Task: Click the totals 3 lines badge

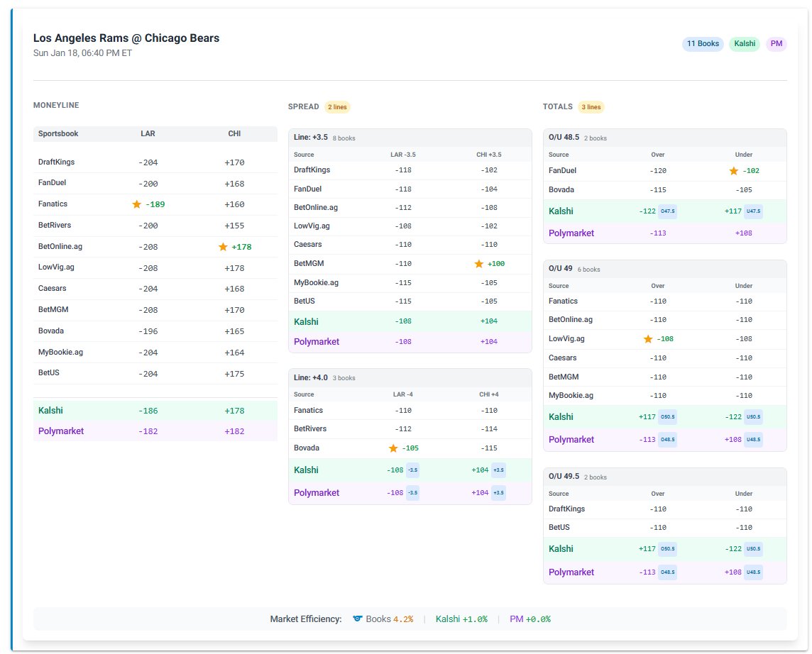Action: click(x=591, y=107)
